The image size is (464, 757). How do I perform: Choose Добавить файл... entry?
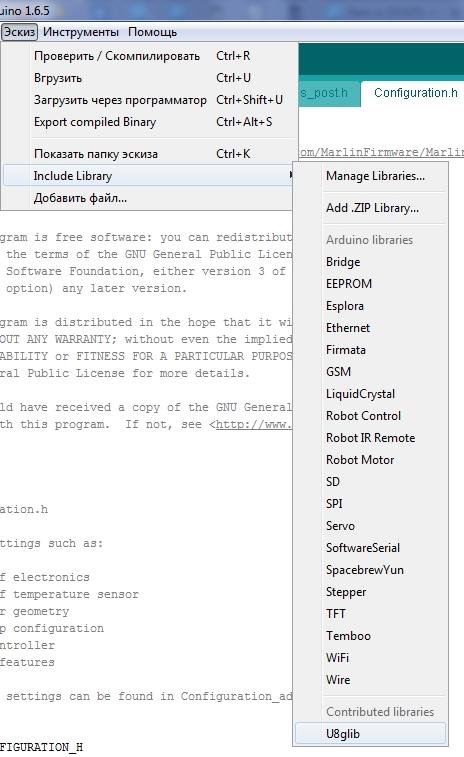tap(148, 198)
